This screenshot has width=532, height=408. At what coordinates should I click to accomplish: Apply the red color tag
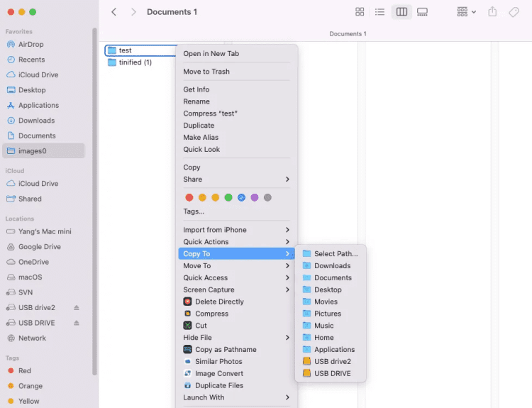189,198
